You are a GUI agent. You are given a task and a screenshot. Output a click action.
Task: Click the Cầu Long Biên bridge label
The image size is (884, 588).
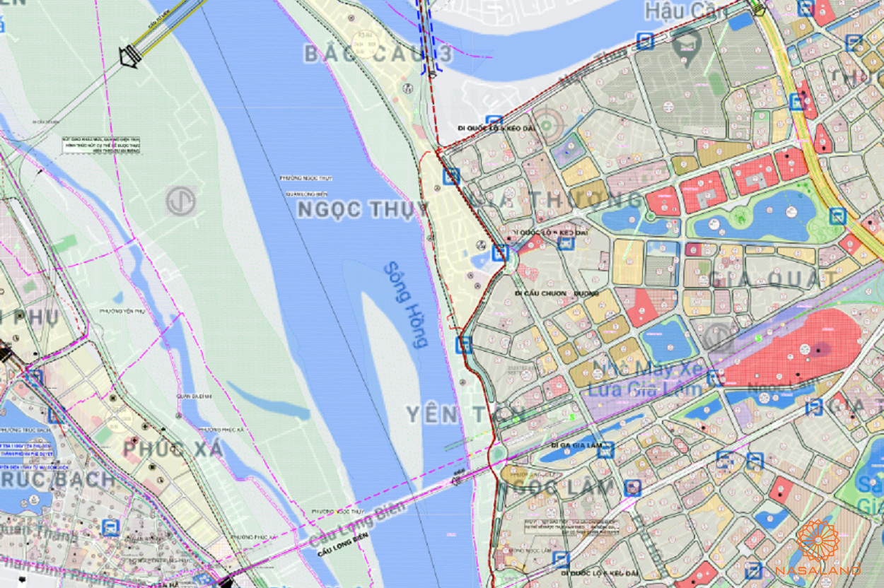tap(357, 525)
